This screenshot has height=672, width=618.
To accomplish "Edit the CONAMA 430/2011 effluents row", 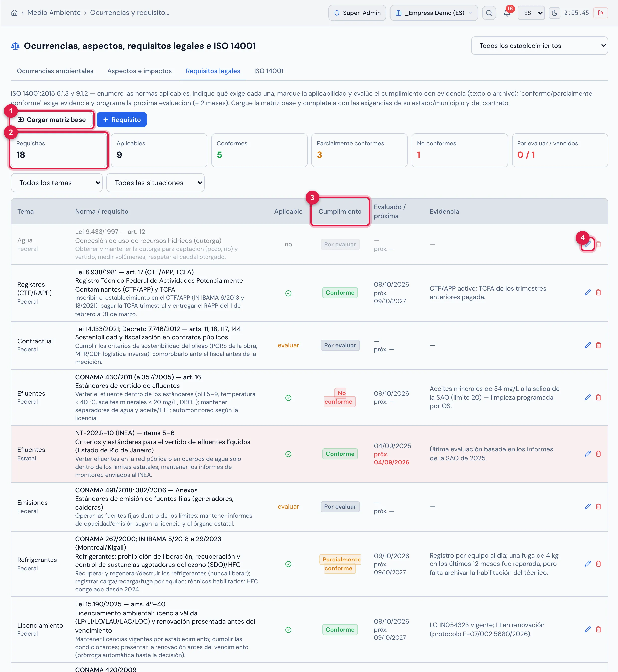I will [x=588, y=397].
